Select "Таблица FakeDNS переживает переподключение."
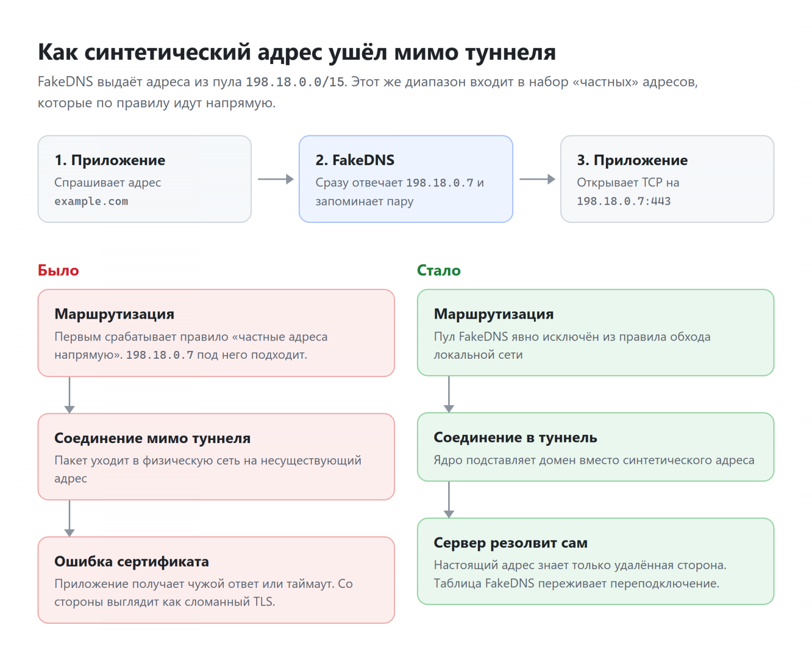Image resolution: width=812 pixels, height=655 pixels. [577, 584]
